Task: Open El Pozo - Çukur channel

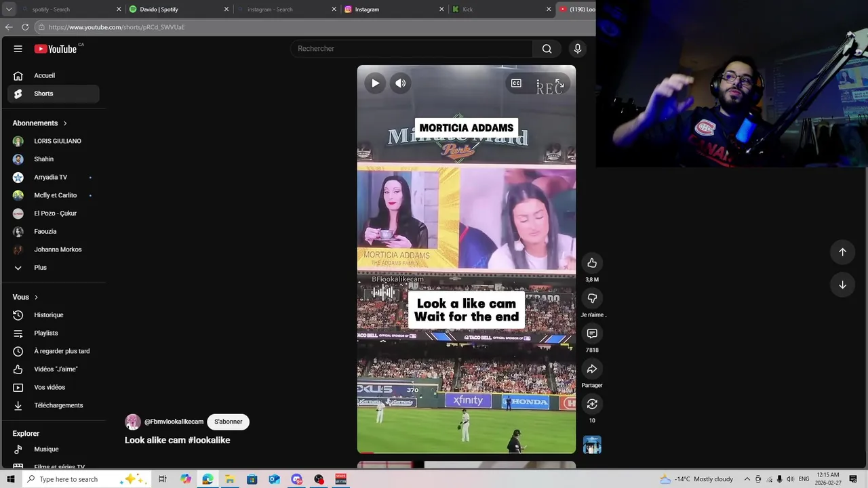Action: point(54,213)
